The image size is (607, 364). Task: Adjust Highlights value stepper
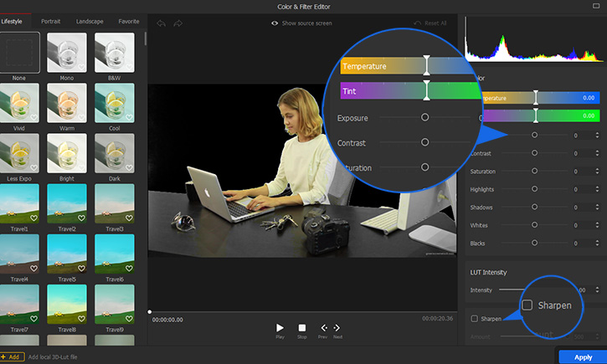597,190
